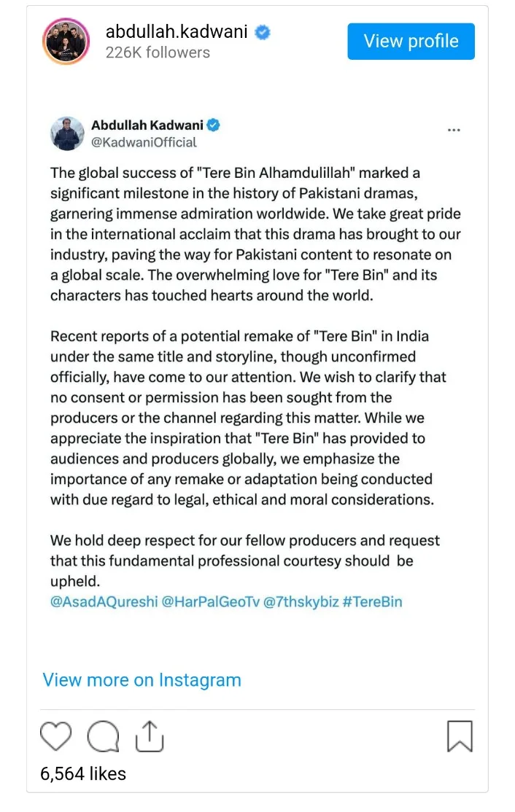
Task: Open the View more on Instagram link
Action: click(142, 680)
